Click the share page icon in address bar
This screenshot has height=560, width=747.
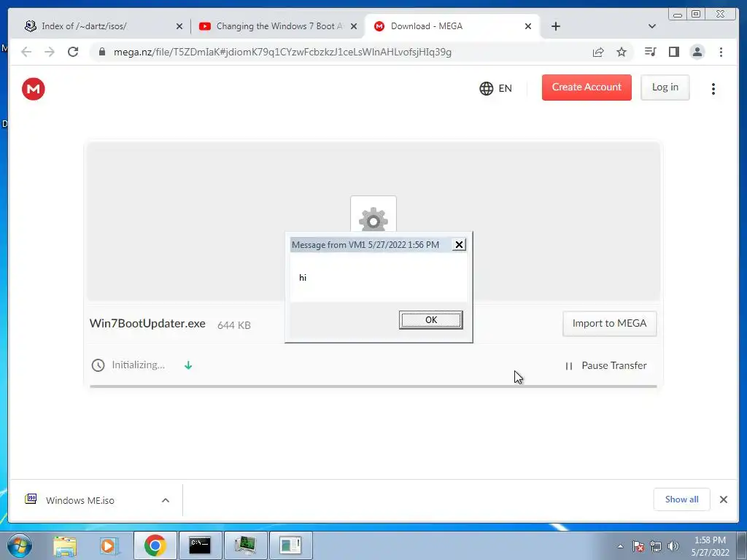(598, 52)
